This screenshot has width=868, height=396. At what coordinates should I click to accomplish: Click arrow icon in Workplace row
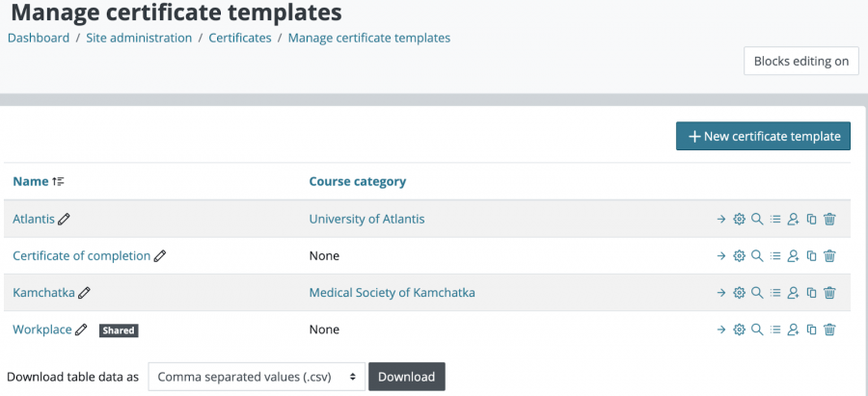pyautogui.click(x=720, y=330)
